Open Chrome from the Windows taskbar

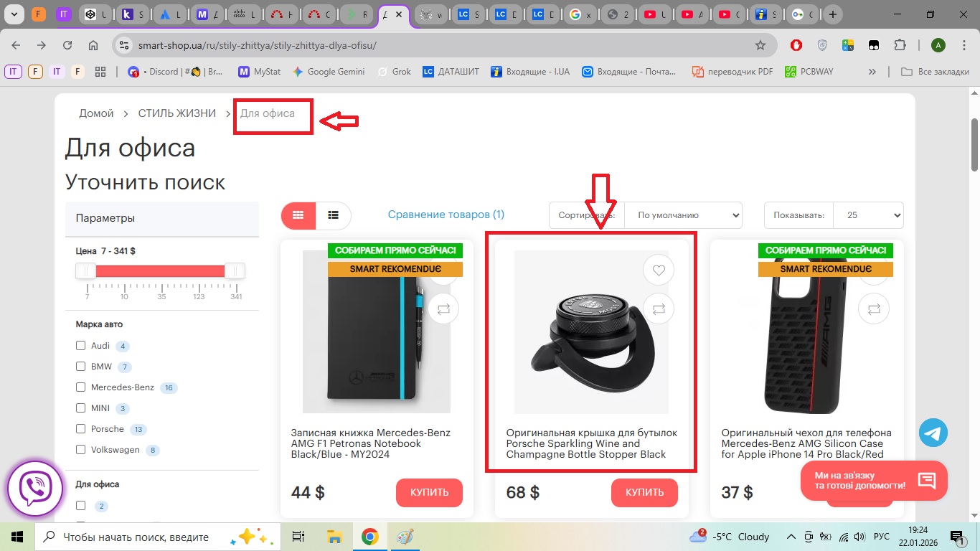(369, 537)
